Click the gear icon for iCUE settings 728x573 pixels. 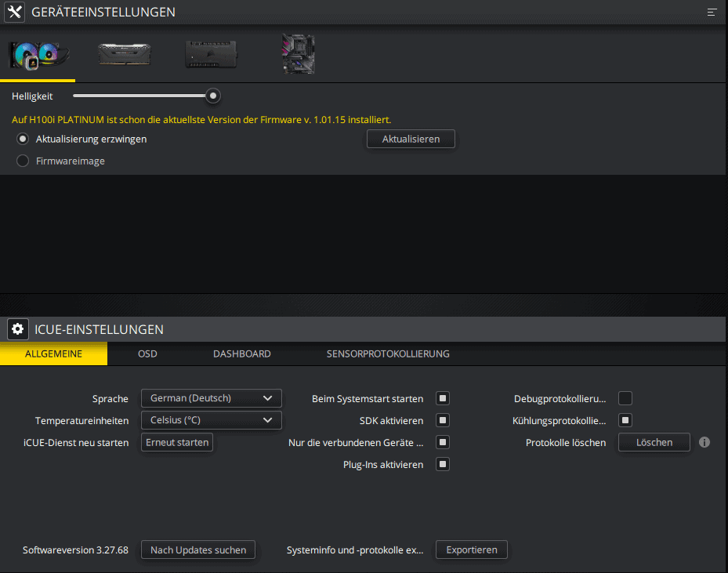point(18,329)
